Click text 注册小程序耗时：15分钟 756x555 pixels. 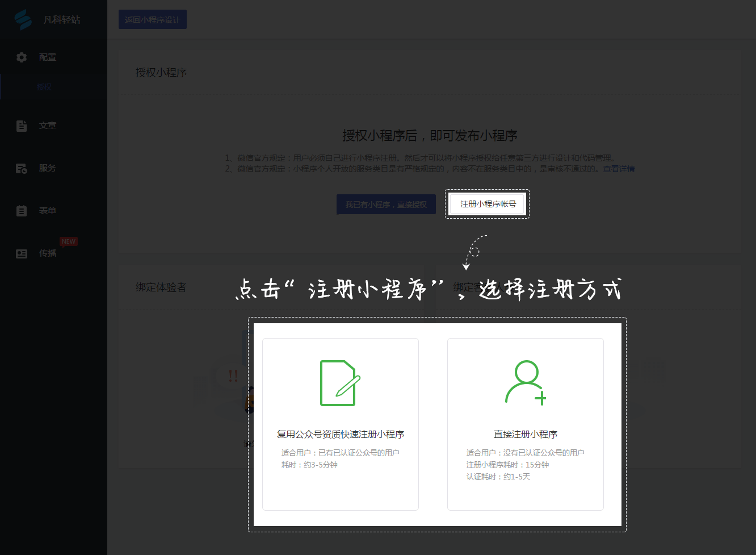click(508, 465)
